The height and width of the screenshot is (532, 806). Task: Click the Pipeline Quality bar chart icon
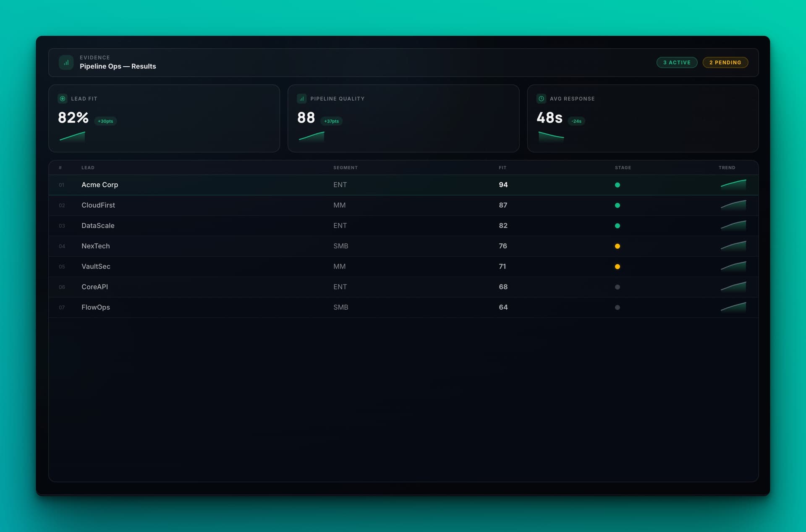[301, 99]
